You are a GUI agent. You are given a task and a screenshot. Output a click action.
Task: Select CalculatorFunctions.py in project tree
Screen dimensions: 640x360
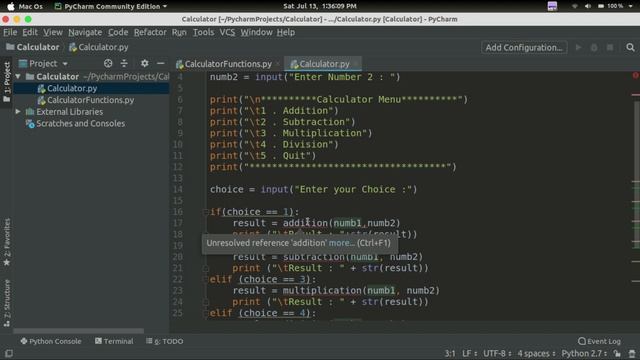point(90,100)
